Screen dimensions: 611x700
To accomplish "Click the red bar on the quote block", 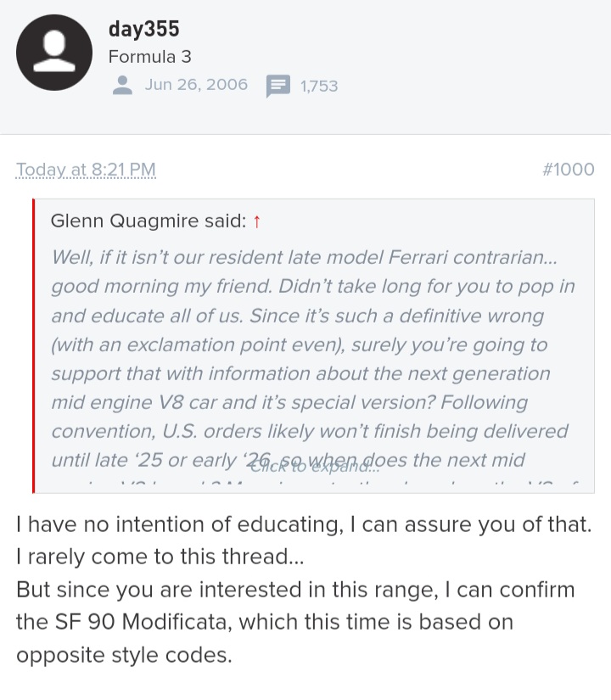I will point(33,346).
